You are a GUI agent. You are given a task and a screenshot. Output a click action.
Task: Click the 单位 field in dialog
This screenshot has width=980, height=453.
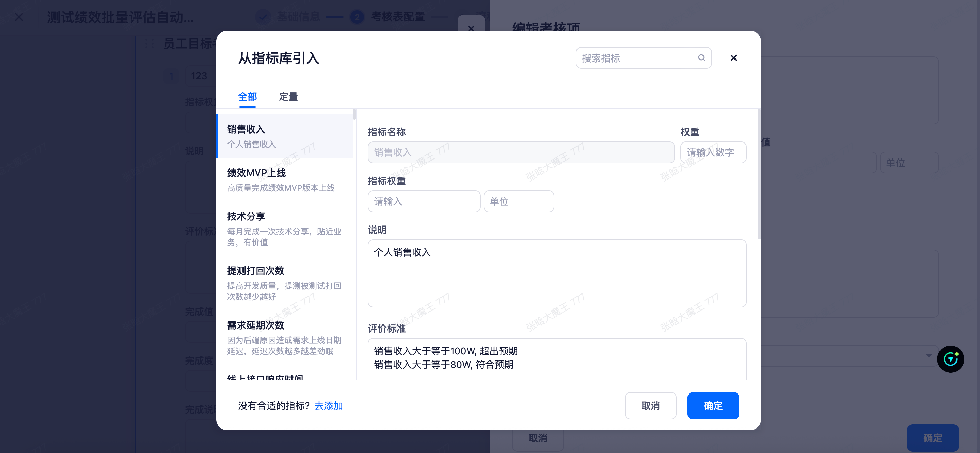click(518, 201)
